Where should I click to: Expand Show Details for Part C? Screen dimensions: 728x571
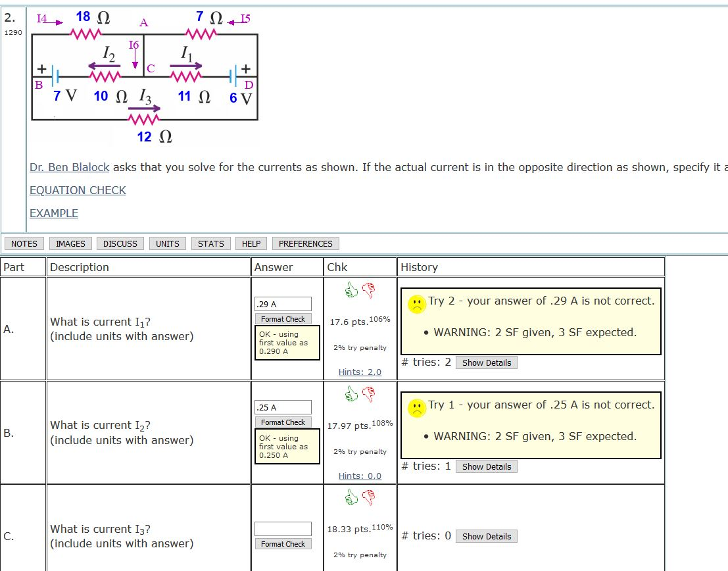tap(486, 536)
